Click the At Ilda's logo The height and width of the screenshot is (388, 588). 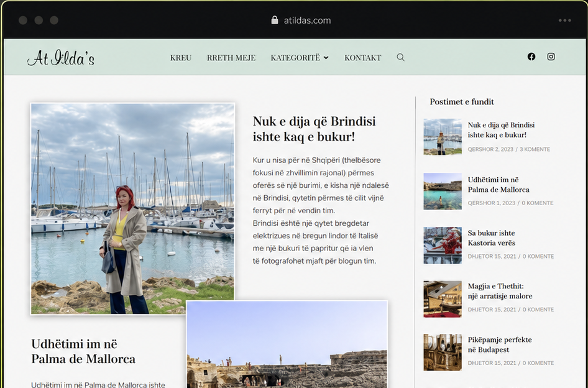pyautogui.click(x=61, y=58)
